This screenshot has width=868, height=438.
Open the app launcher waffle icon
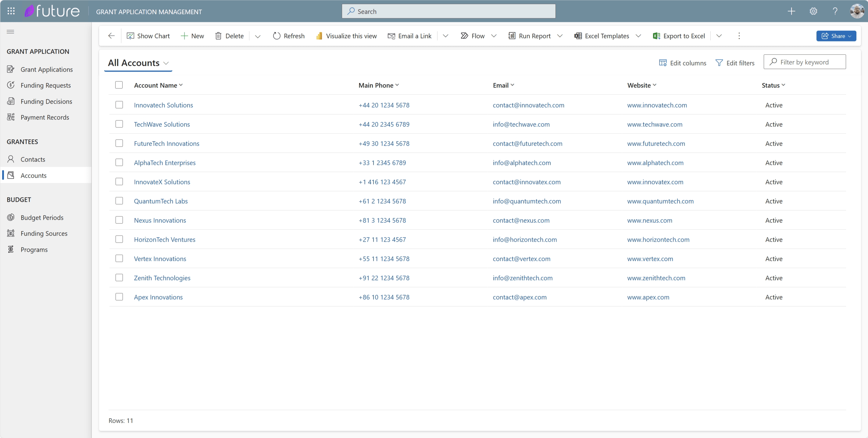coord(11,11)
